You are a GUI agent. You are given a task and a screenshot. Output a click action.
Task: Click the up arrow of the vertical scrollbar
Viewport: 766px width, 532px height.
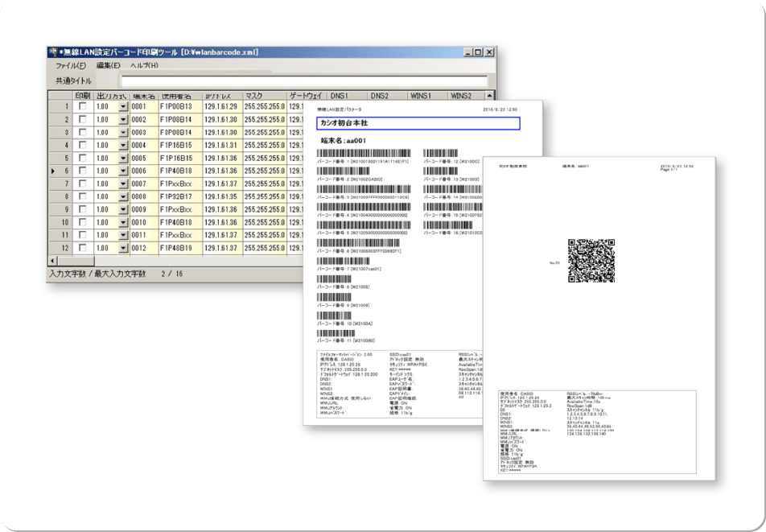tap(491, 96)
